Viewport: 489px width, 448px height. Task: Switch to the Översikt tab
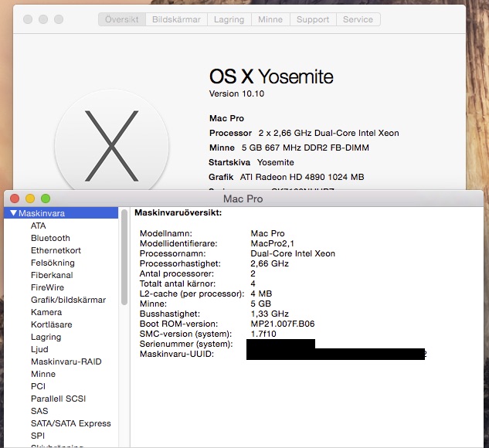coord(122,19)
